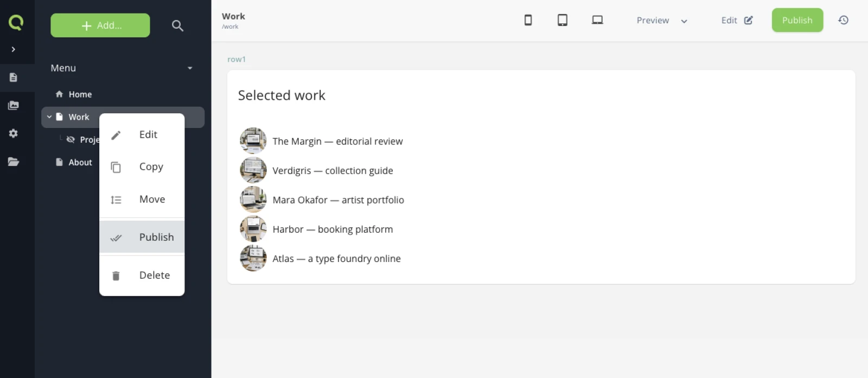Image resolution: width=868 pixels, height=378 pixels.
Task: Click The Margin — editorial review thumbnail
Action: [x=253, y=141]
